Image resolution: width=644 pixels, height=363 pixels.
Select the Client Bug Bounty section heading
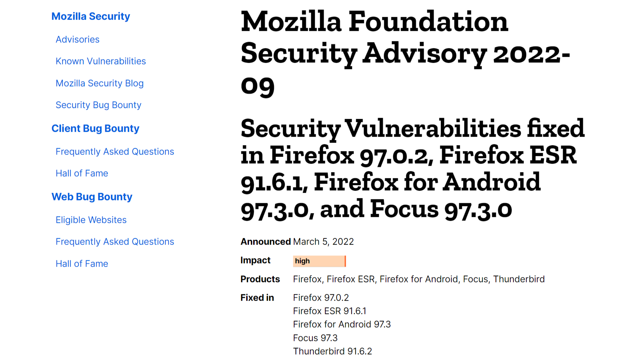(x=95, y=128)
